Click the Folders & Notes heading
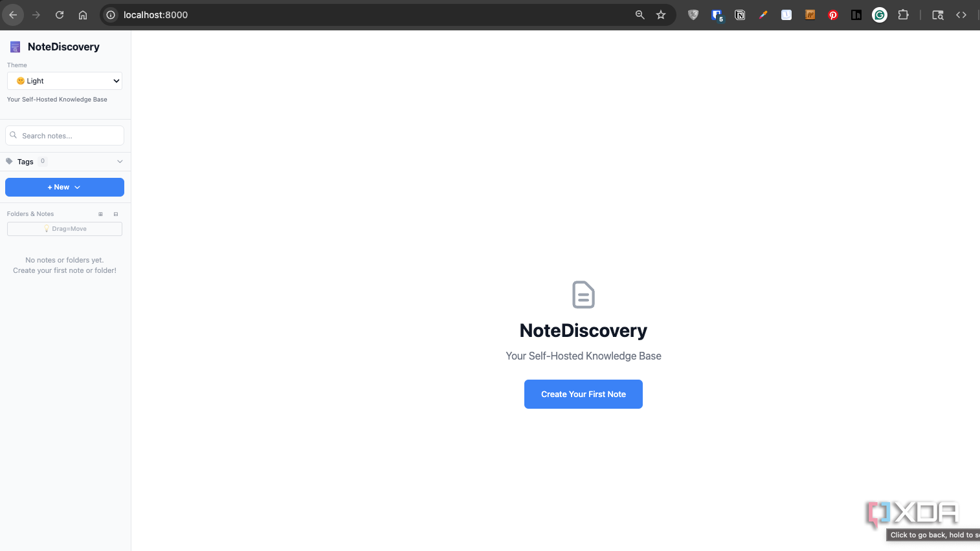Screen dimensions: 980x551 tap(30, 214)
